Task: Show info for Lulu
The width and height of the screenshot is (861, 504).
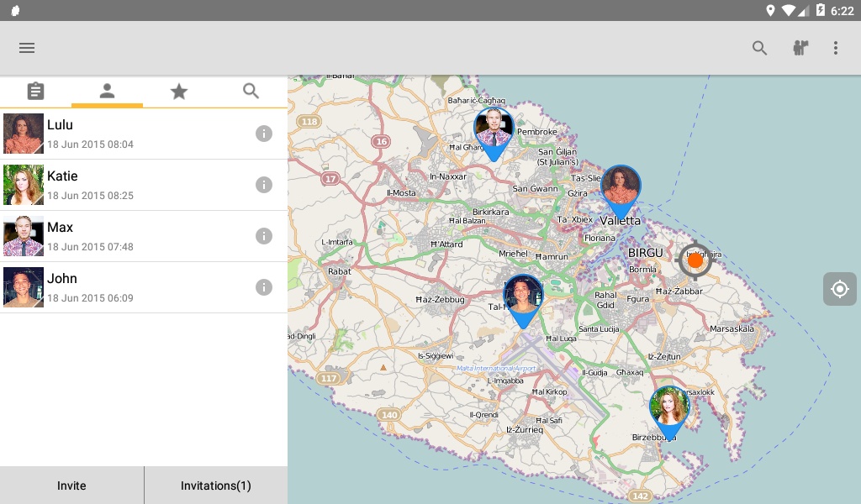Action: click(264, 134)
